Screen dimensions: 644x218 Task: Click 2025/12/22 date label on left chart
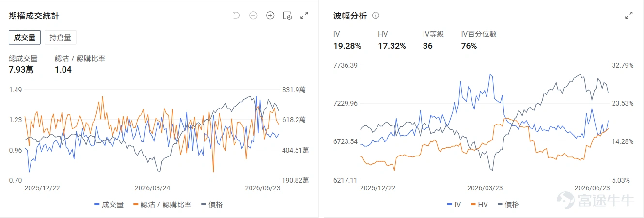click(42, 188)
